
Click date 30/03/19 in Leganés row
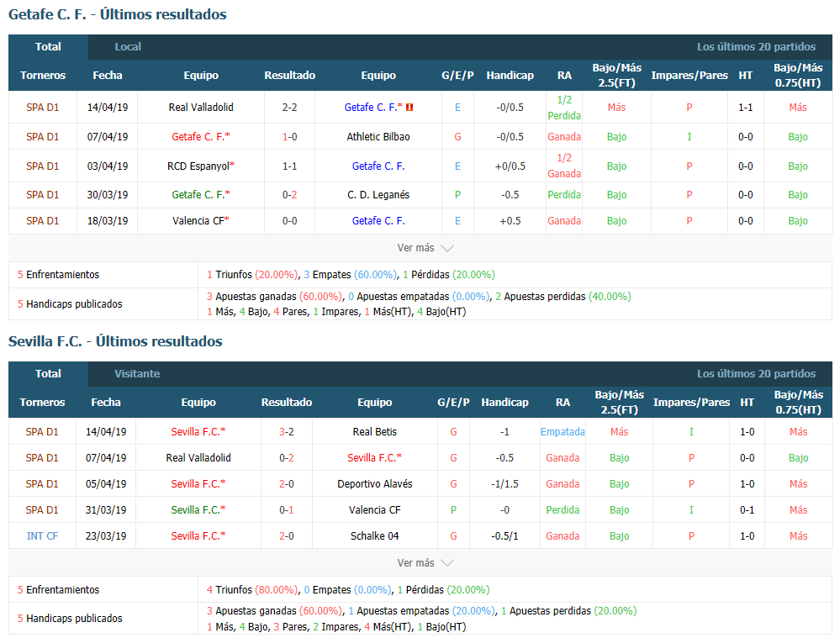point(108,194)
